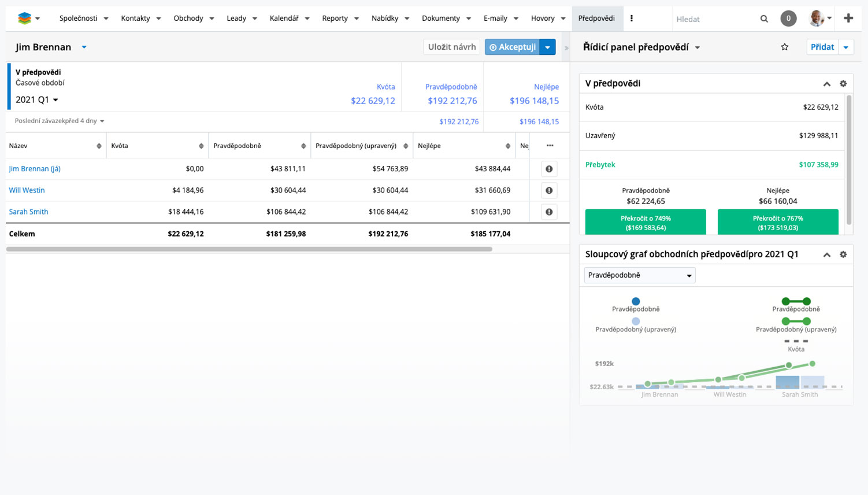Click the stacked-cube app logo icon
The image size is (868, 495).
point(24,19)
